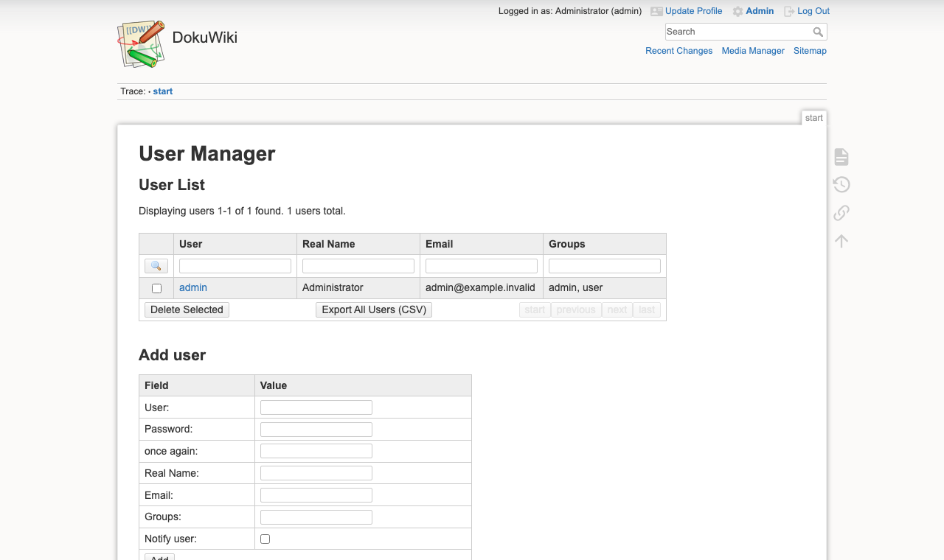Click the start link in Trace breadcrumb
Screen dimensions: 944x560
(x=163, y=91)
